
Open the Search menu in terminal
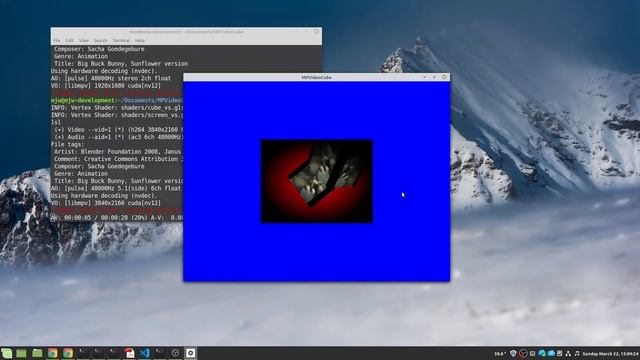pyautogui.click(x=100, y=40)
